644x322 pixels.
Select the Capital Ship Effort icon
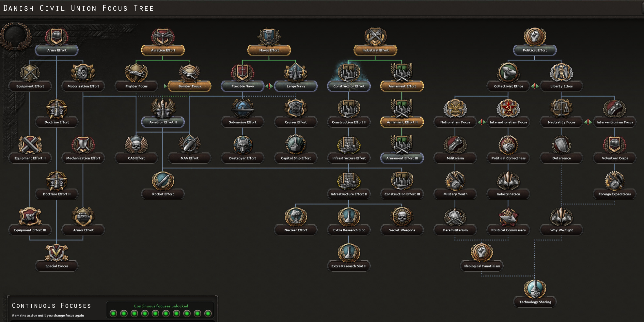[x=295, y=144]
